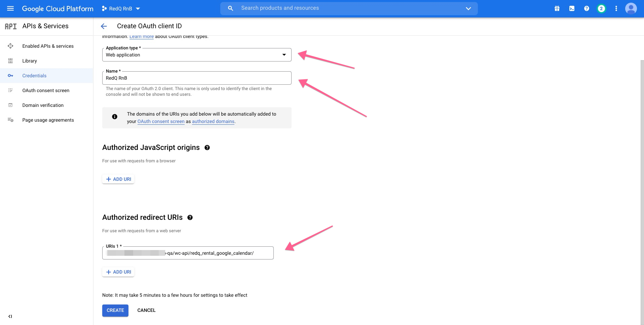The height and width of the screenshot is (325, 644).
Task: Click the Domain verification checkbox icon
Action: 10,105
